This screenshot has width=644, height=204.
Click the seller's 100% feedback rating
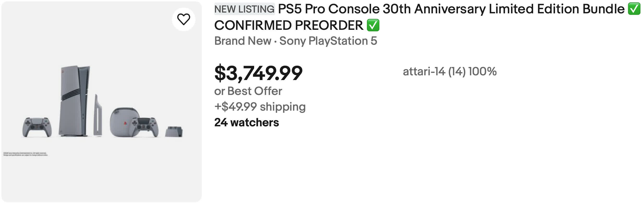click(482, 71)
